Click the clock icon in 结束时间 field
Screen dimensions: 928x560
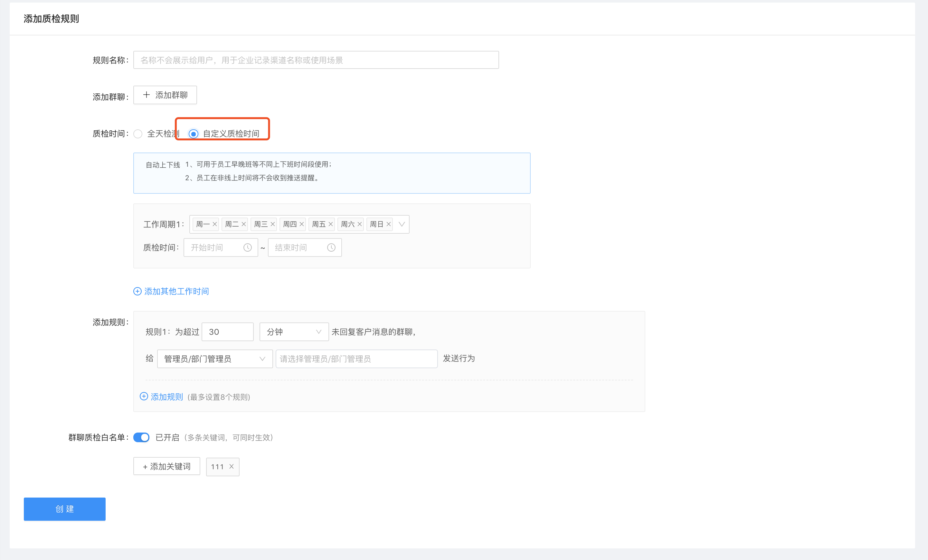(331, 247)
